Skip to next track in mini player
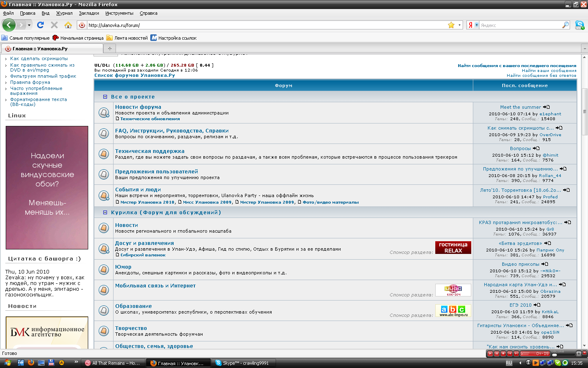The width and height of the screenshot is (588, 368). point(516,354)
